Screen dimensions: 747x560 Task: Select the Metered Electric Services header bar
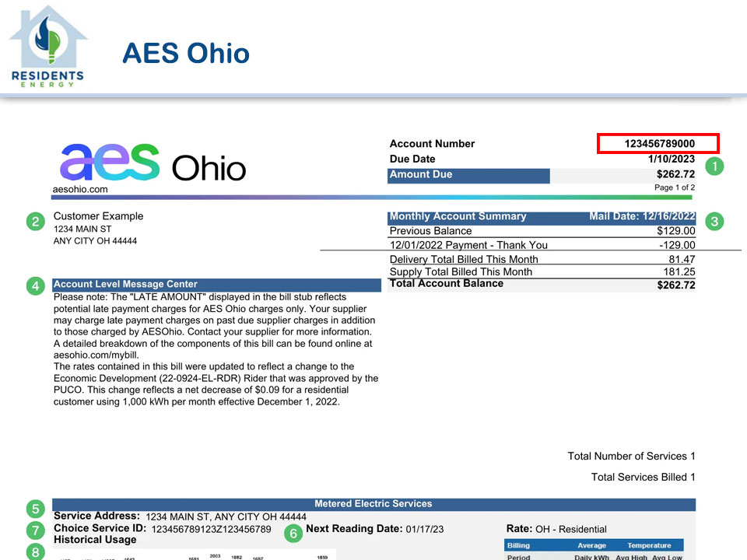click(373, 504)
